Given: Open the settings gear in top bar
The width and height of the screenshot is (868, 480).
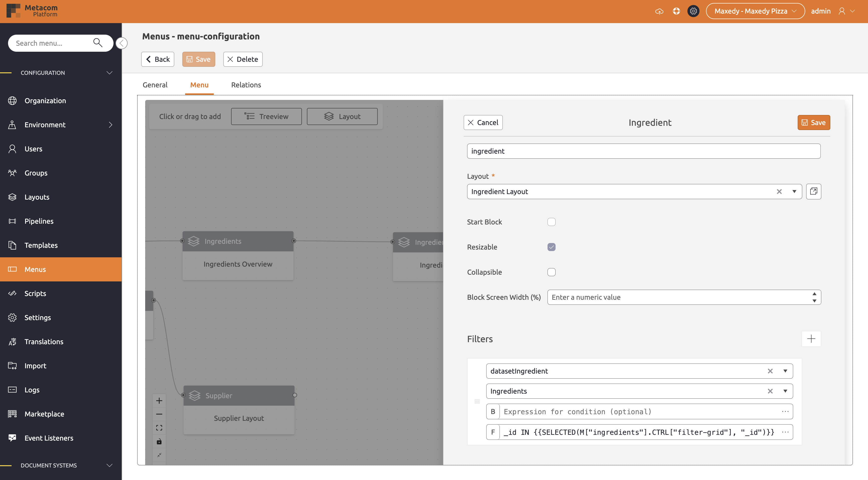Looking at the screenshot, I should tap(693, 11).
